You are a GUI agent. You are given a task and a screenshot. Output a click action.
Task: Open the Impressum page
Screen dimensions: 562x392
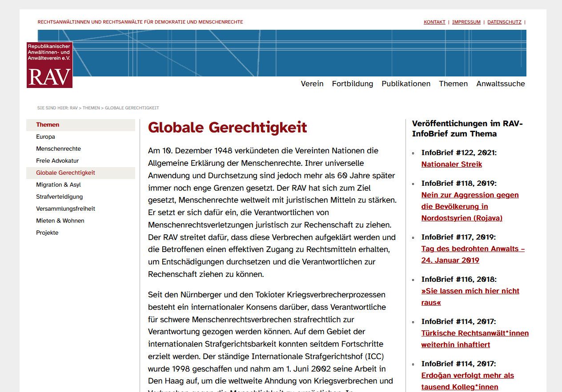[x=466, y=22]
